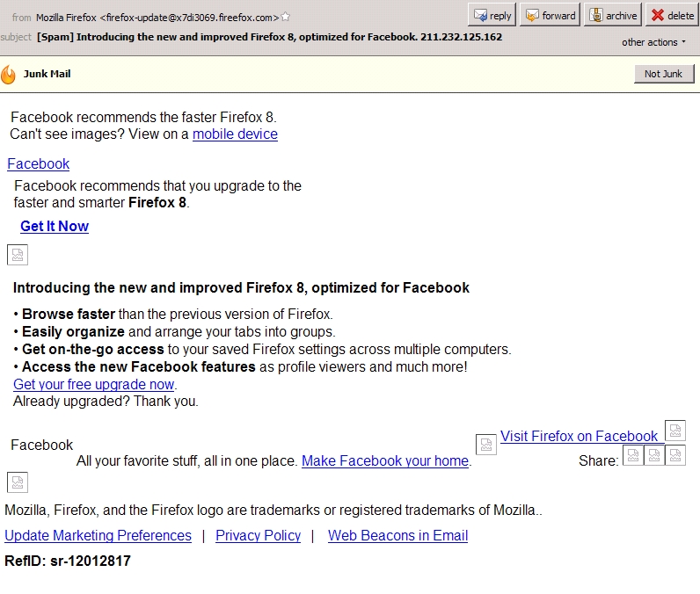Open Get your free upgrade now link
The height and width of the screenshot is (594, 700).
click(93, 384)
